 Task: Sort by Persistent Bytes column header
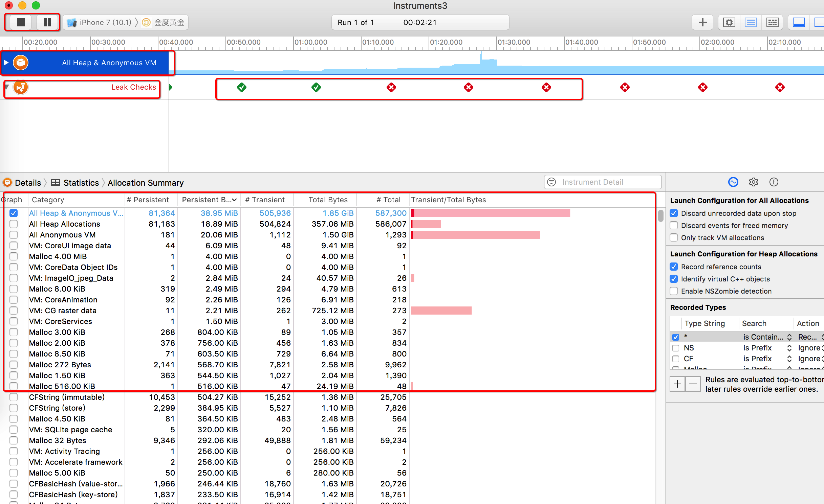[209, 200]
